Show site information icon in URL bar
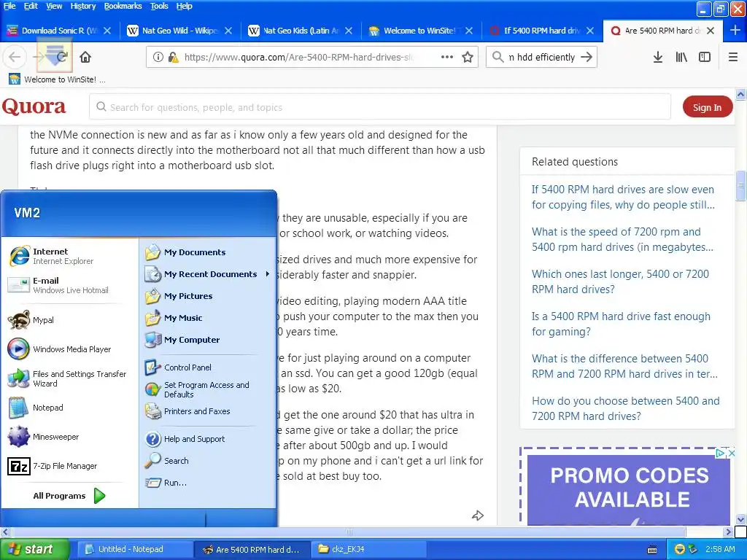The width and height of the screenshot is (747, 560). (x=158, y=57)
